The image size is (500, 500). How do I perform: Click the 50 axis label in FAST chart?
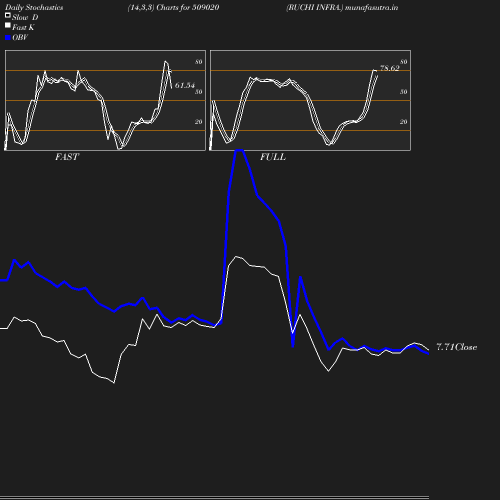click(199, 92)
